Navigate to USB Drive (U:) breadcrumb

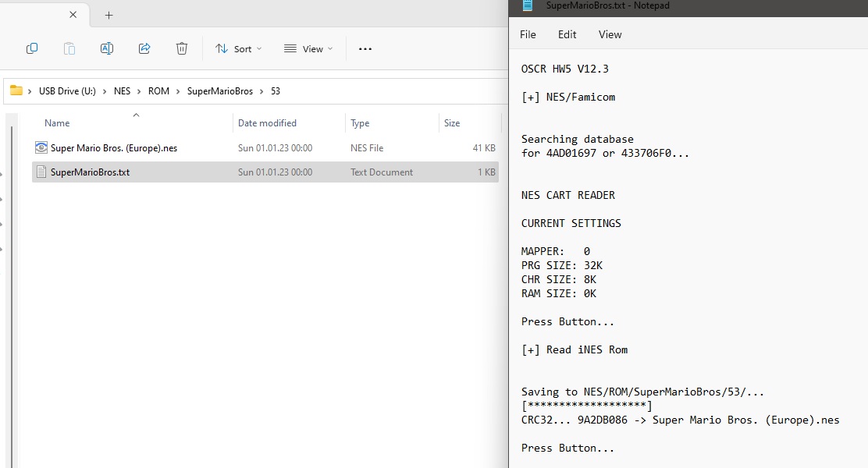67,91
